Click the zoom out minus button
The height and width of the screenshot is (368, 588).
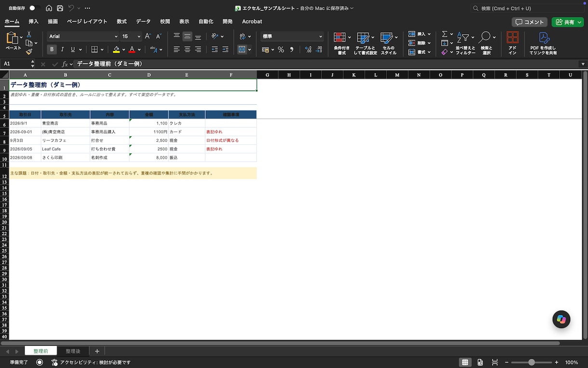click(x=507, y=362)
